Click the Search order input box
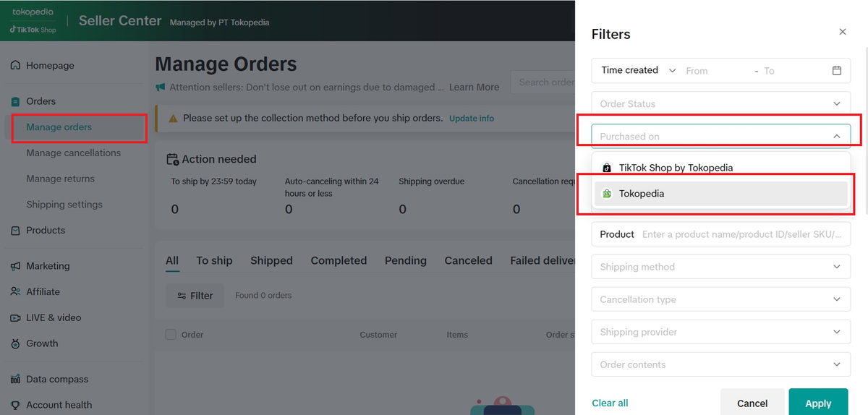The height and width of the screenshot is (415, 868). pyautogui.click(x=543, y=82)
